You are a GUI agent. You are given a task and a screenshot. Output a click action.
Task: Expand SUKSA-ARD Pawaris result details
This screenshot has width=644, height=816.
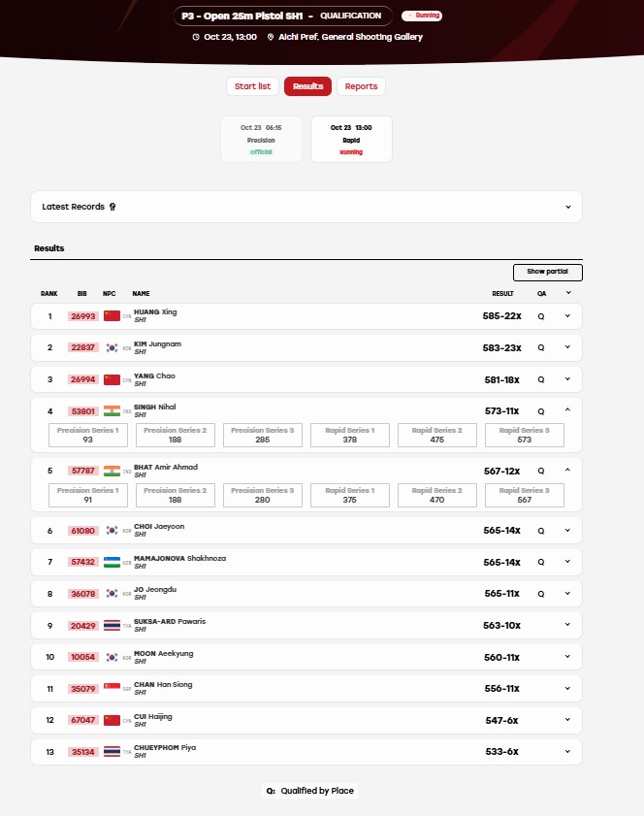(567, 625)
